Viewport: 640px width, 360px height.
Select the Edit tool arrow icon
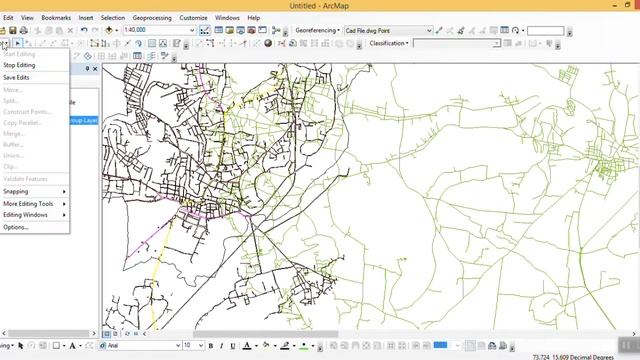point(18,43)
